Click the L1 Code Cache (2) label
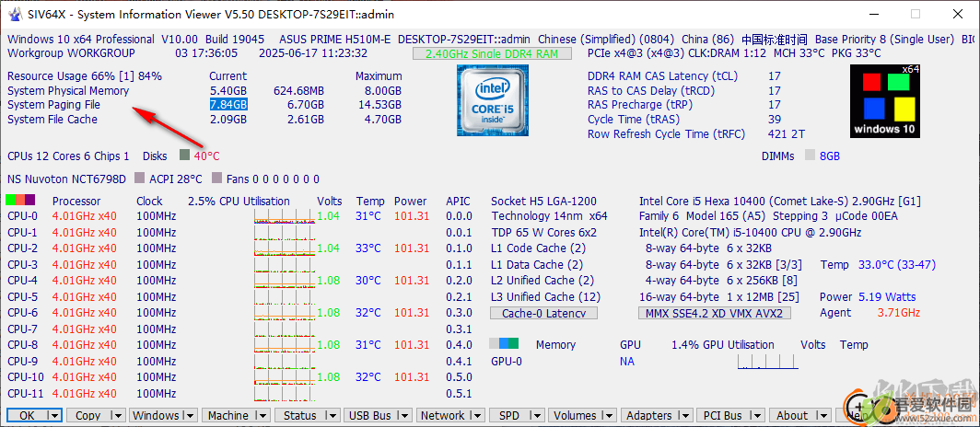The width and height of the screenshot is (980, 427). coord(537,248)
